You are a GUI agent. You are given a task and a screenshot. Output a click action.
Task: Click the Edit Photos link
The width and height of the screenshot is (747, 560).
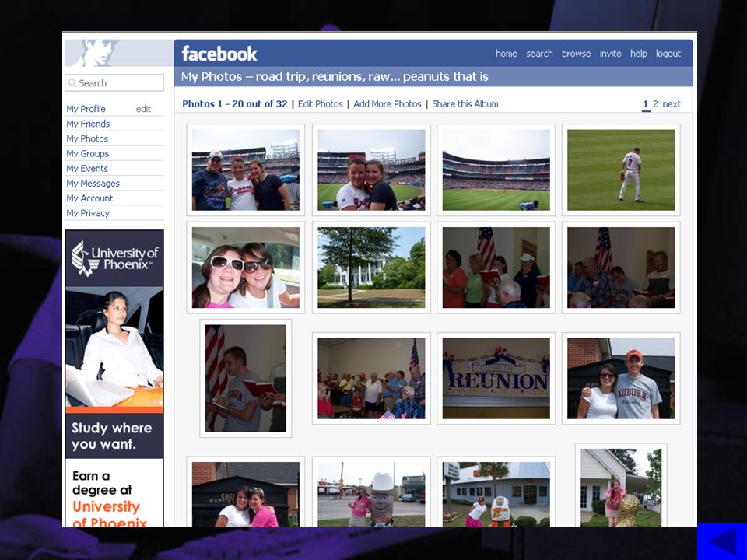pos(320,103)
